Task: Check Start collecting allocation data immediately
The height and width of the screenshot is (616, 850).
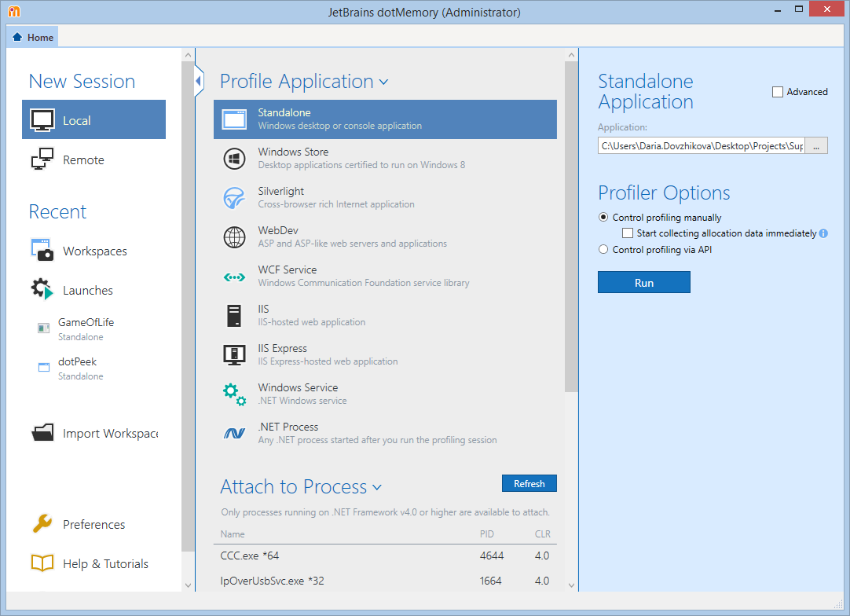Action: 628,233
